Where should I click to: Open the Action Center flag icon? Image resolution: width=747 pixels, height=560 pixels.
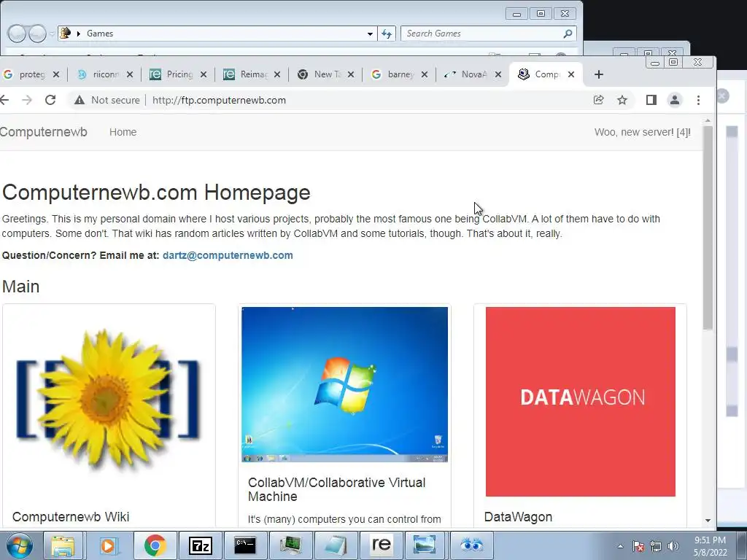[x=638, y=546]
